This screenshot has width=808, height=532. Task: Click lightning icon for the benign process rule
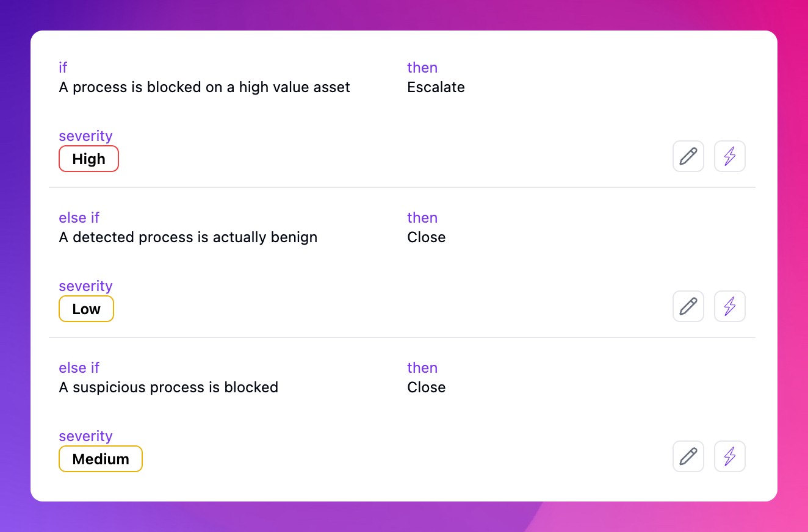pyautogui.click(x=730, y=306)
